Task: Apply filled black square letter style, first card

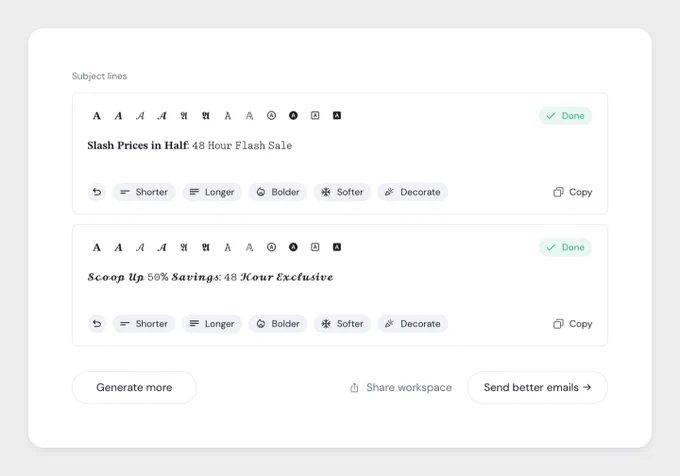Action: click(337, 115)
